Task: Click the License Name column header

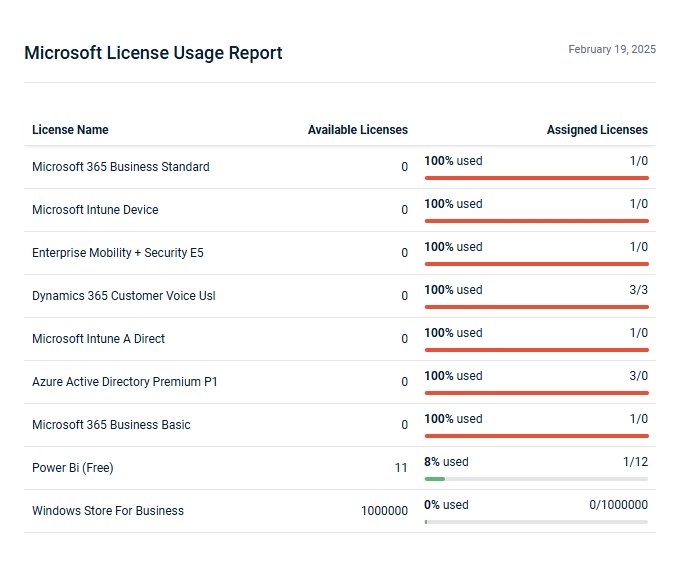Action: (x=70, y=130)
